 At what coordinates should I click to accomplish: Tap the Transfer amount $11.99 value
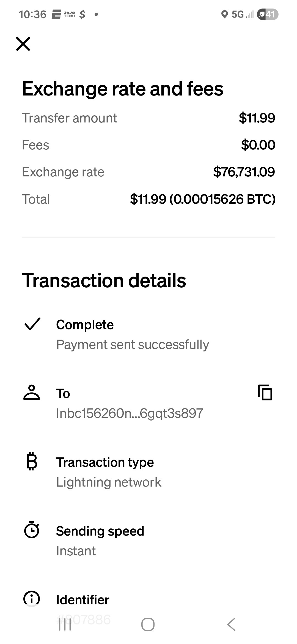tap(257, 118)
